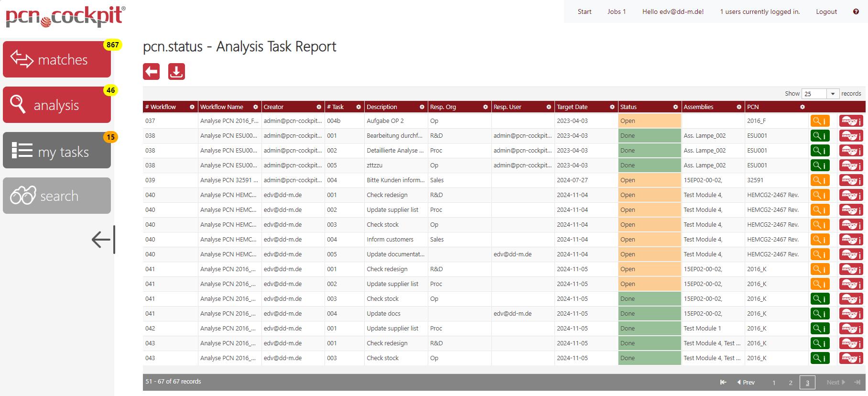Click the Done status cell for workflow 042
The image size is (868, 396).
coord(650,329)
